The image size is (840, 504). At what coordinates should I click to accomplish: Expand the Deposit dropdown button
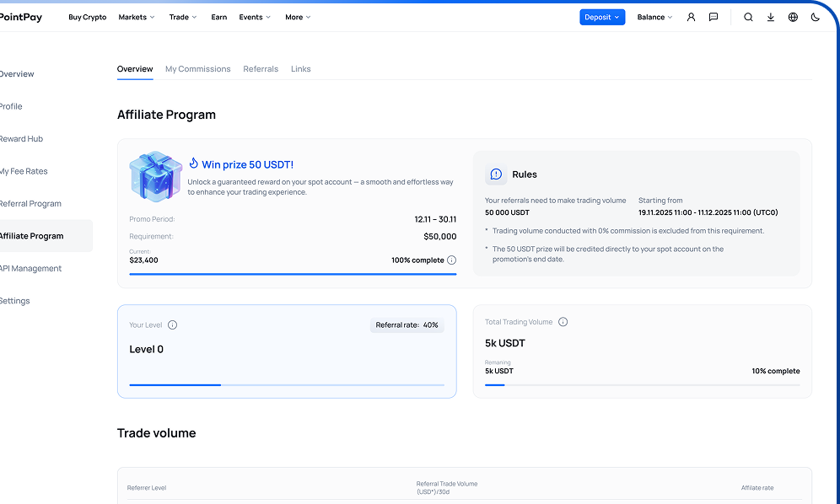coord(602,17)
